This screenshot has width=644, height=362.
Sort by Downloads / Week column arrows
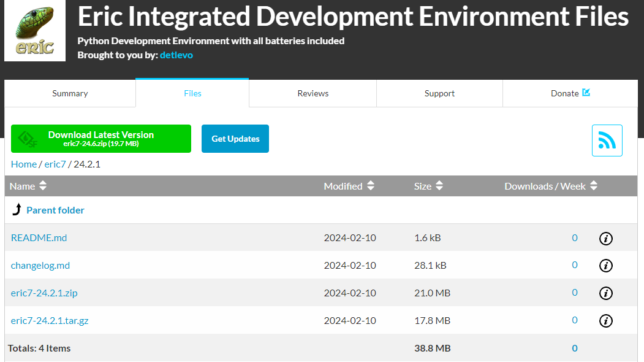(x=594, y=185)
